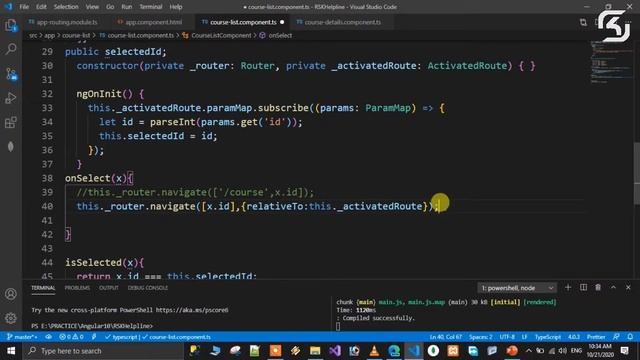The image size is (640, 360).
Task: Open the View menu
Action: 92,7
